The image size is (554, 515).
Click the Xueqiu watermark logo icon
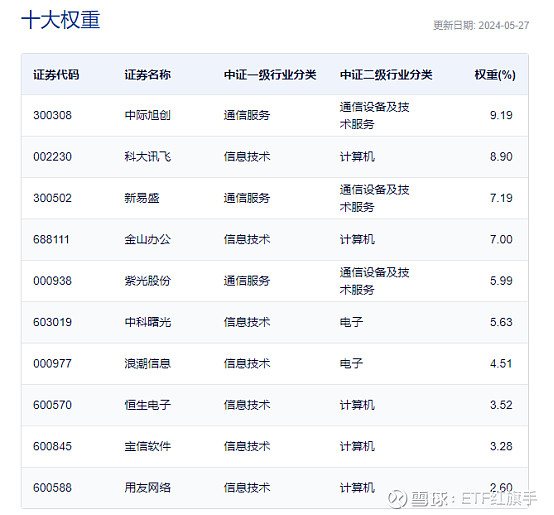(x=397, y=498)
